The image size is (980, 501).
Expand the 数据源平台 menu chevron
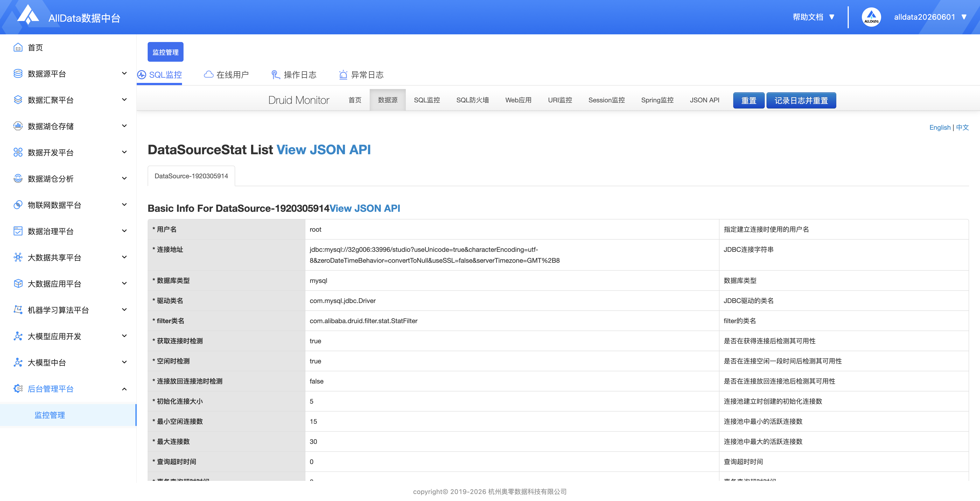[x=124, y=74]
